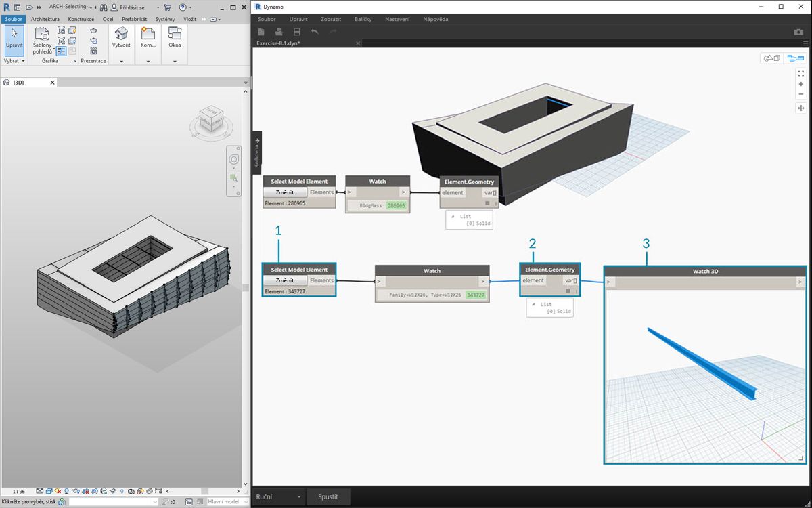Viewport: 812px width, 508px height.
Task: Click the open file icon in Dynamo toolbar
Action: tap(279, 32)
